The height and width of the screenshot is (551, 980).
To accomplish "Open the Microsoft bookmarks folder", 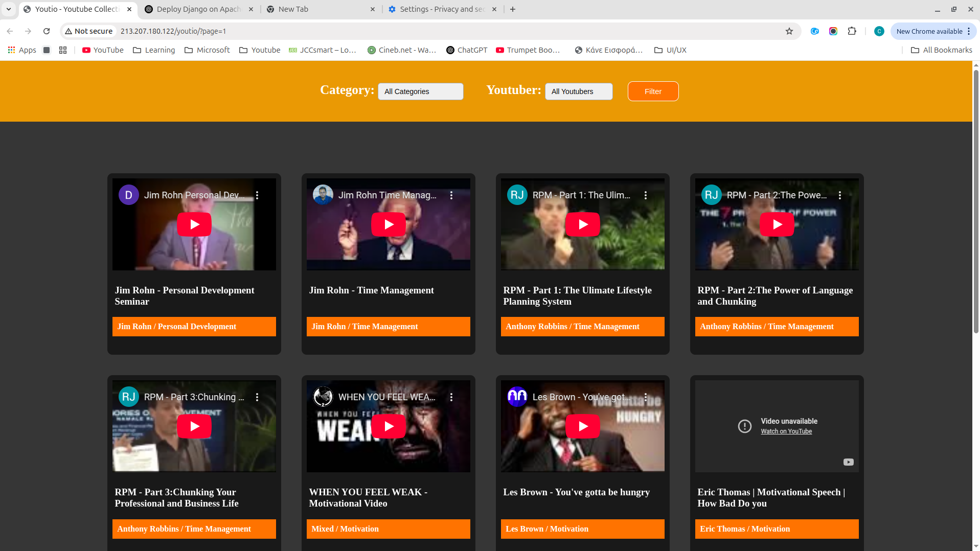I will (x=207, y=50).
